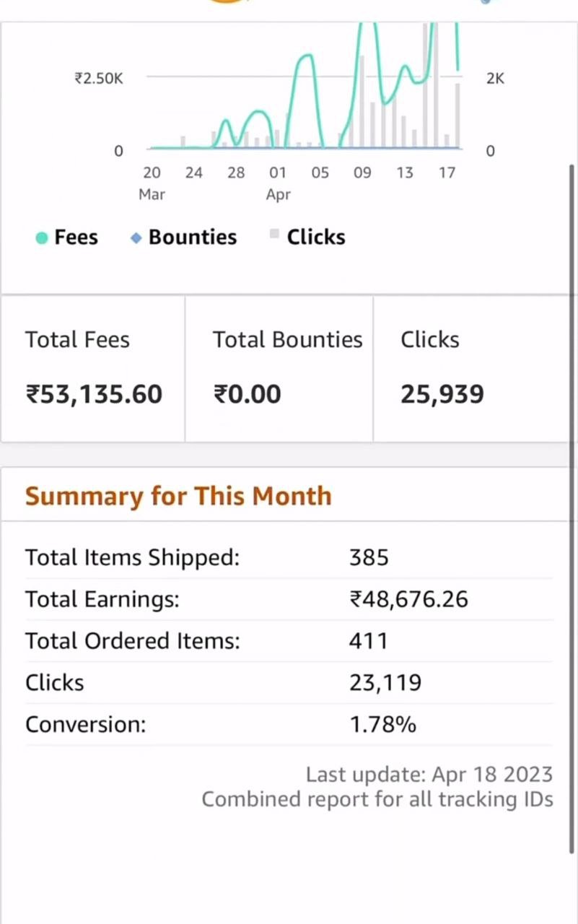
Task: Click the ₹2.50K fees axis label
Action: pos(99,78)
